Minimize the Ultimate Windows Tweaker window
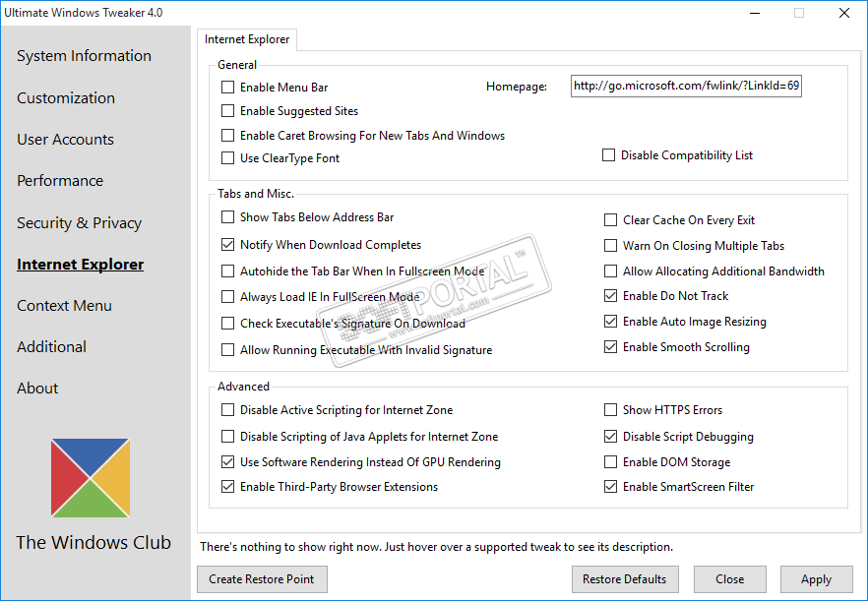The width and height of the screenshot is (868, 601). click(754, 13)
